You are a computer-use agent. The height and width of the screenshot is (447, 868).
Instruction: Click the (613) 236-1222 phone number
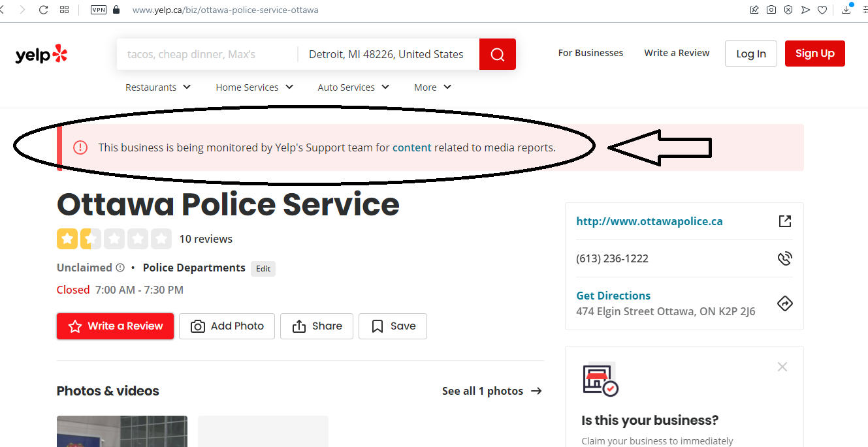[x=612, y=258]
